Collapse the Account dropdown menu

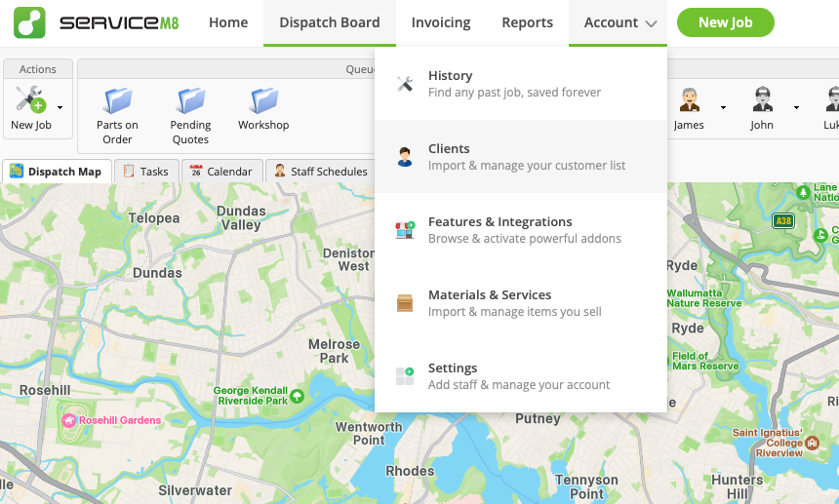point(618,22)
